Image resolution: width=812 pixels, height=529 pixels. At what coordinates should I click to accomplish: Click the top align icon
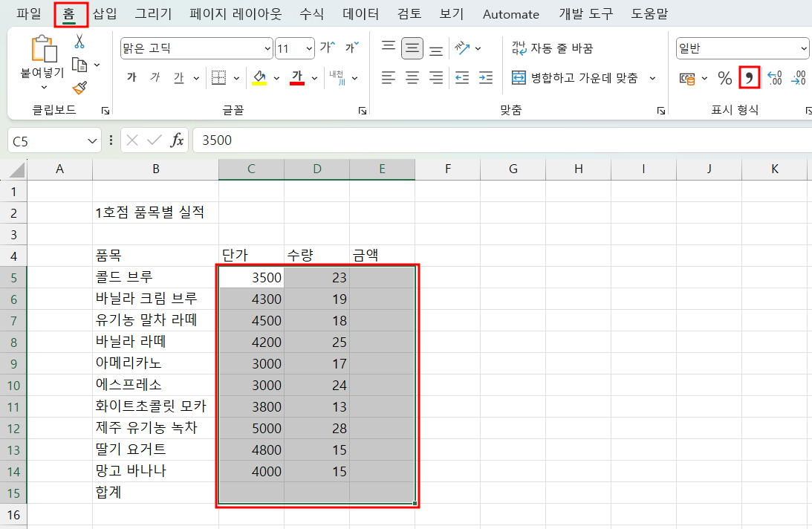[389, 48]
